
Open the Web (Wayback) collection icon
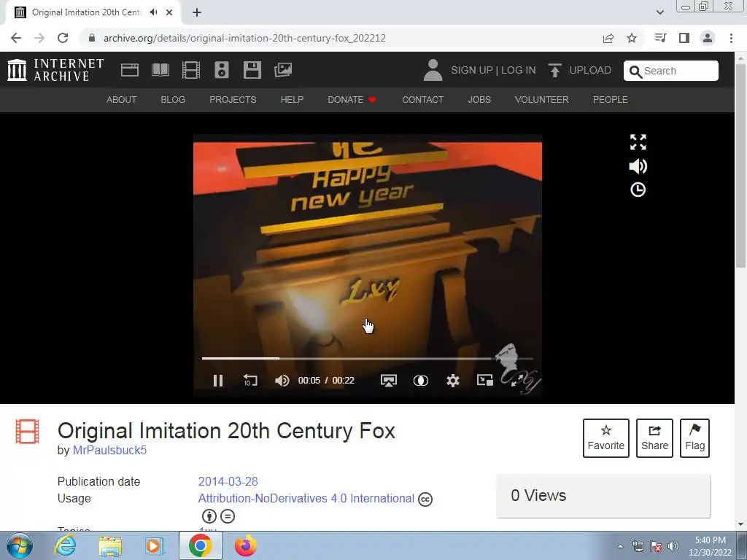(x=130, y=70)
